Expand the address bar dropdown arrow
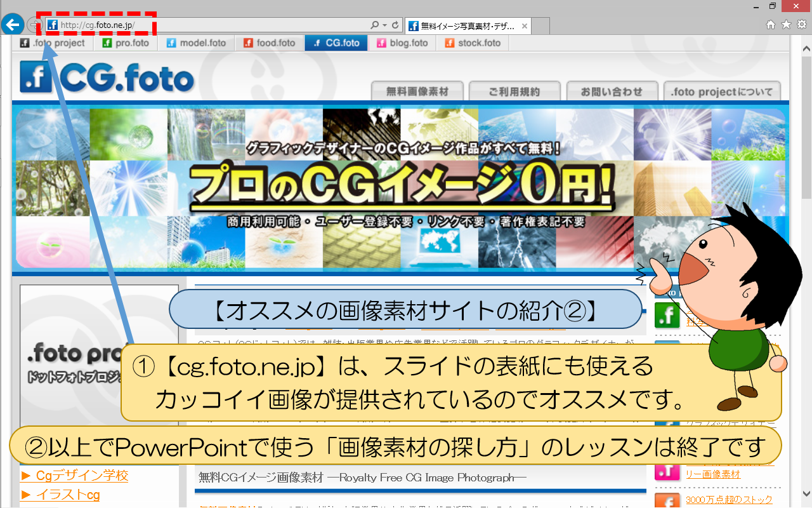 point(384,25)
